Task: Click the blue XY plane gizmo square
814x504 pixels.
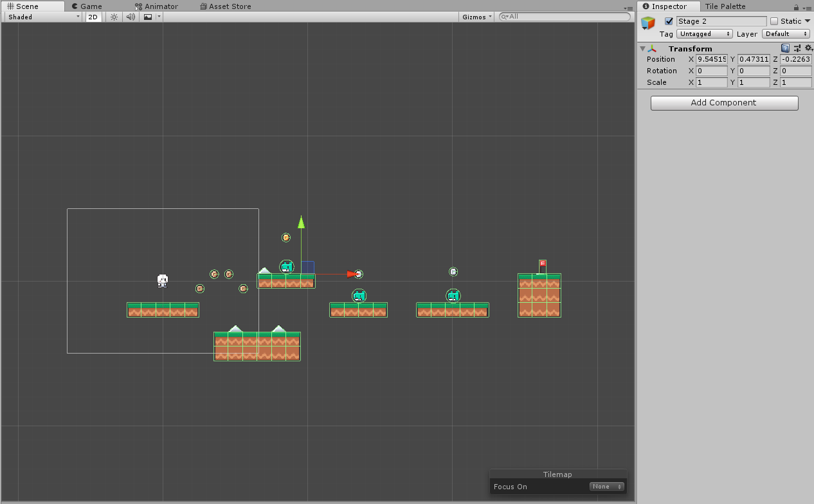Action: click(x=308, y=267)
